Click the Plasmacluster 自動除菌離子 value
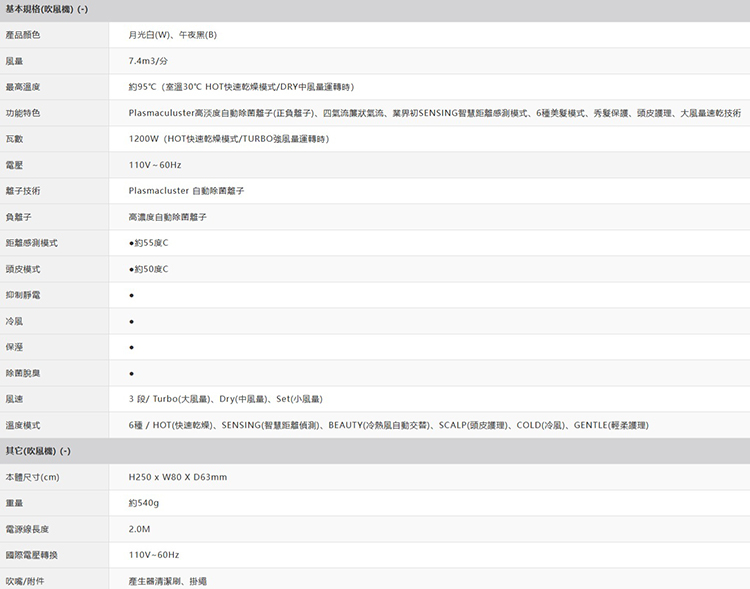Screen dimensions: 750x589 [186, 191]
